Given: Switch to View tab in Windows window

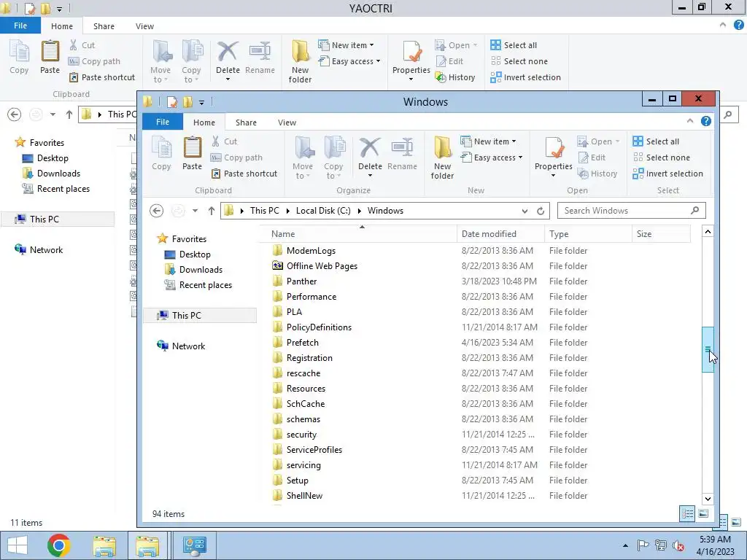Looking at the screenshot, I should pyautogui.click(x=287, y=122).
